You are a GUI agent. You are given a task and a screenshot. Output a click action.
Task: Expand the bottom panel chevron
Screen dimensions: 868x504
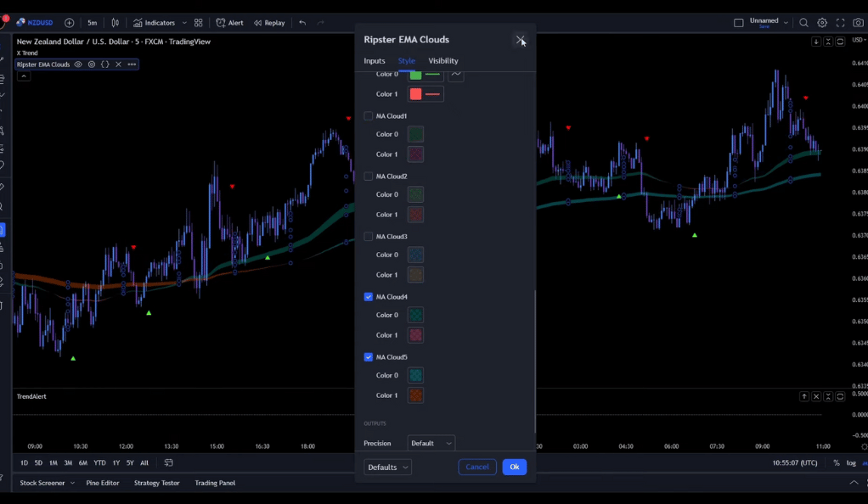point(854,483)
